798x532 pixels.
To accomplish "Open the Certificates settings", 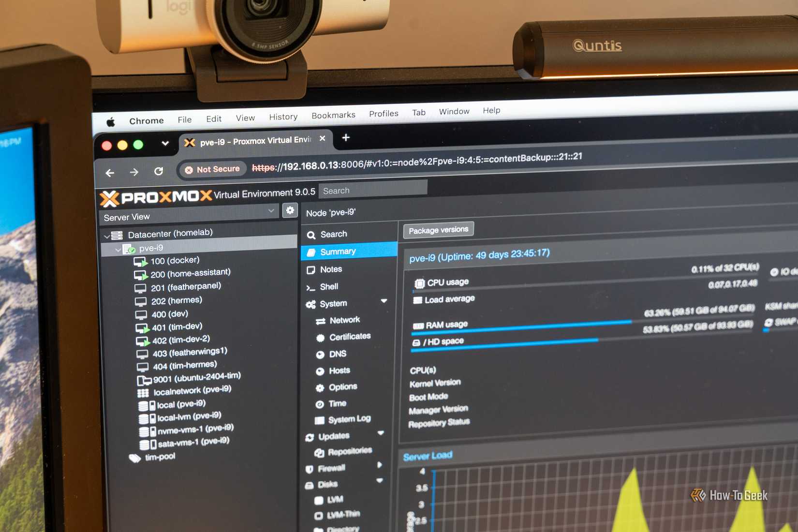I will tap(343, 337).
